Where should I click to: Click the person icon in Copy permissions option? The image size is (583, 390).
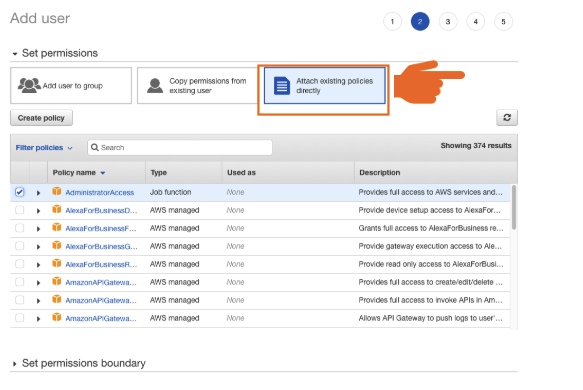pyautogui.click(x=155, y=85)
